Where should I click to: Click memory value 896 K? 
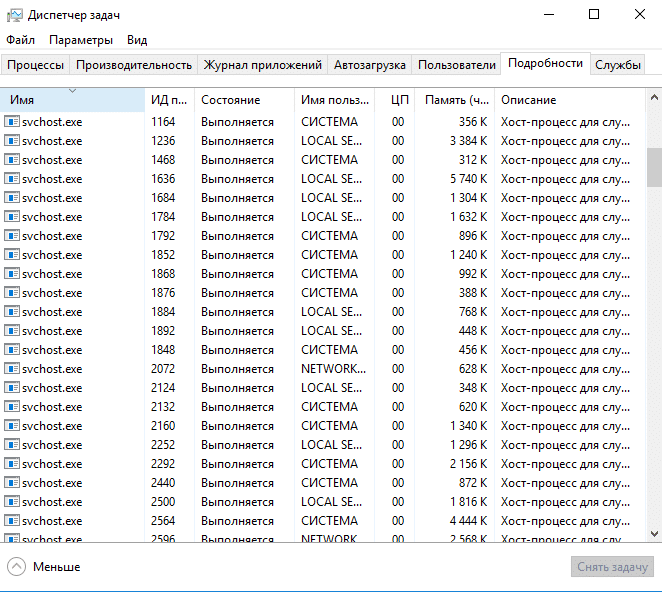[473, 236]
